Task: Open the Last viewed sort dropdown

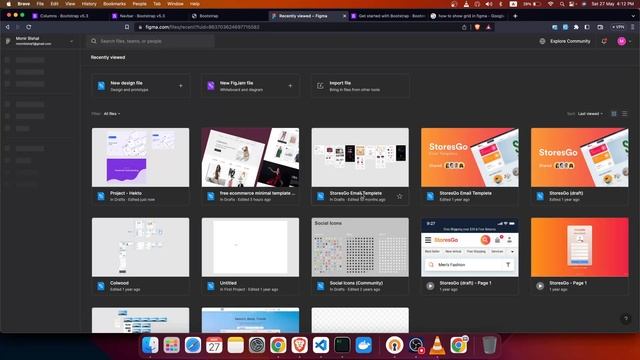Action: click(590, 114)
